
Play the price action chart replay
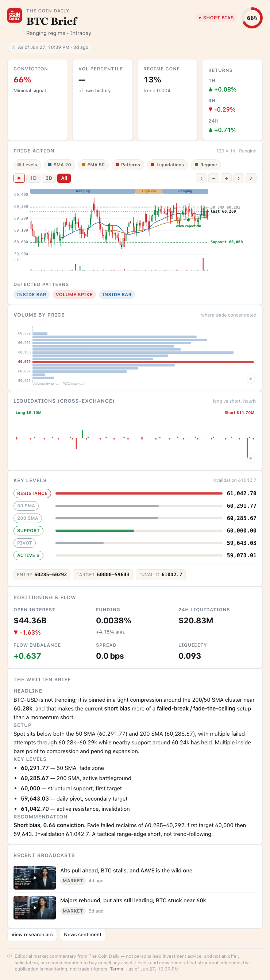tap(19, 178)
